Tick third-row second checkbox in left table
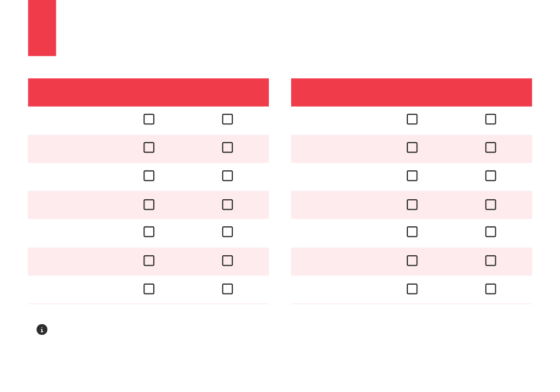The height and width of the screenshot is (392, 560). pyautogui.click(x=228, y=176)
